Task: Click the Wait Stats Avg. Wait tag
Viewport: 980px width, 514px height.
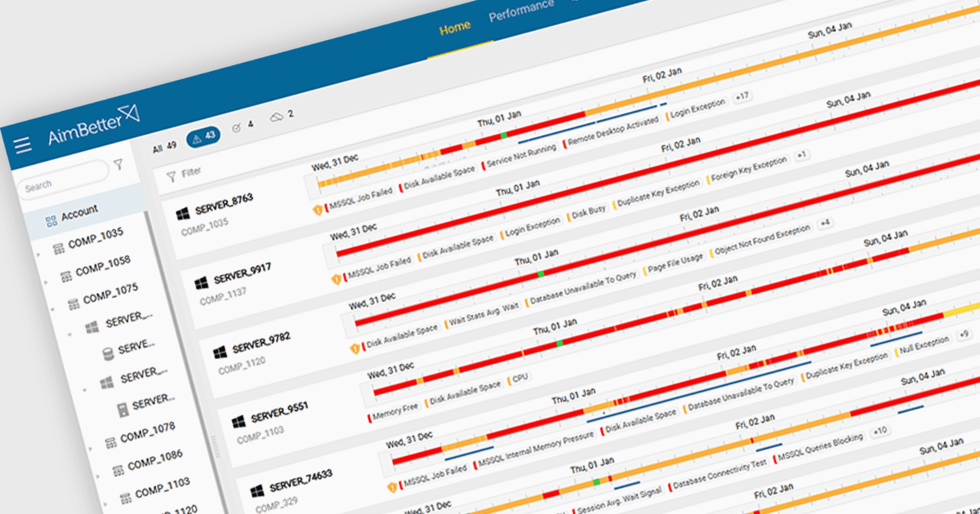Action: point(482,314)
